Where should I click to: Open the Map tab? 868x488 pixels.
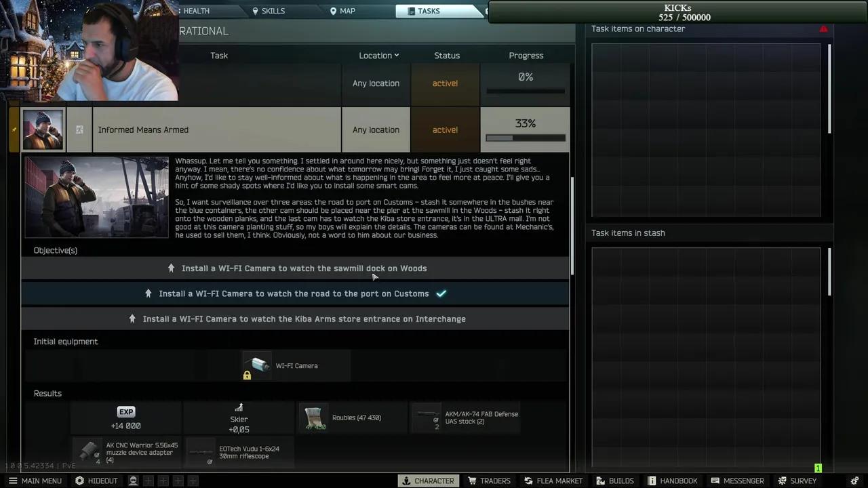[x=342, y=11]
